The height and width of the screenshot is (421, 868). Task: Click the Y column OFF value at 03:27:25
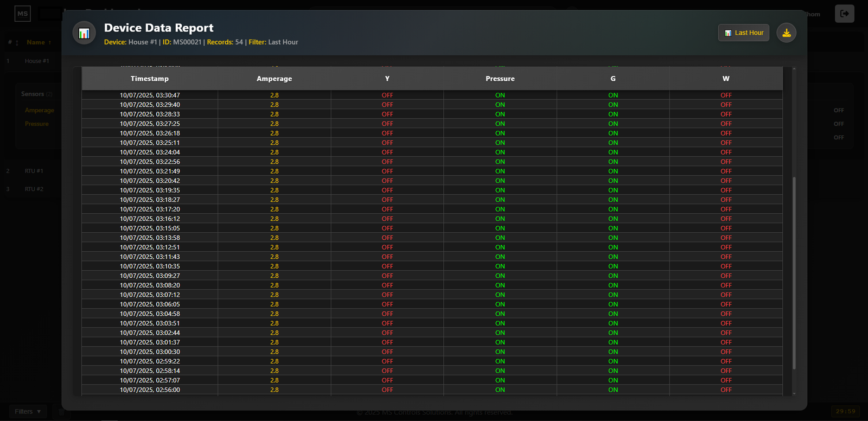[387, 124]
